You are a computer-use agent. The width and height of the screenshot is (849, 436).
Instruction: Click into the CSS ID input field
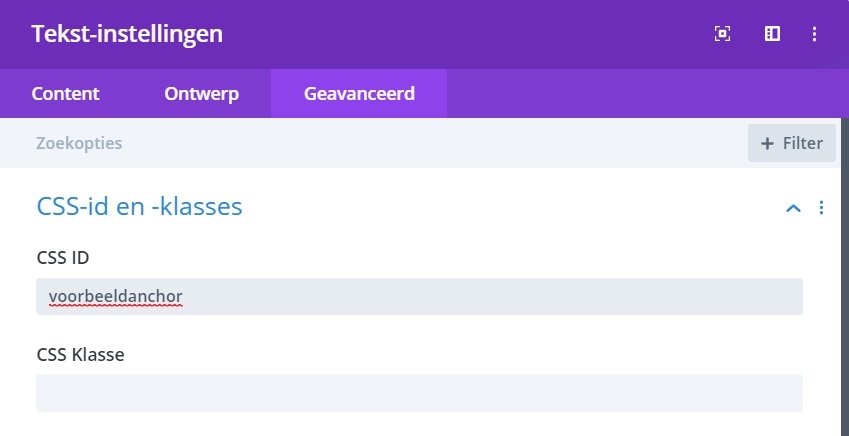(419, 296)
